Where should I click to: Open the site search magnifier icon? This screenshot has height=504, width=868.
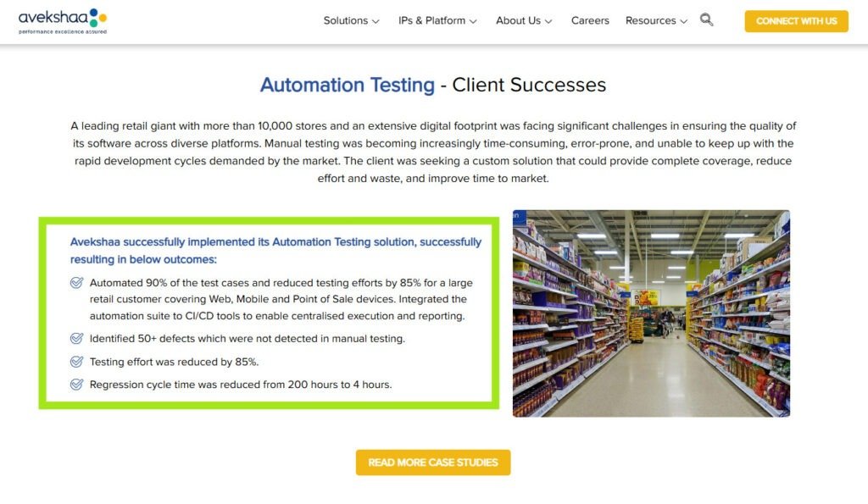(706, 20)
